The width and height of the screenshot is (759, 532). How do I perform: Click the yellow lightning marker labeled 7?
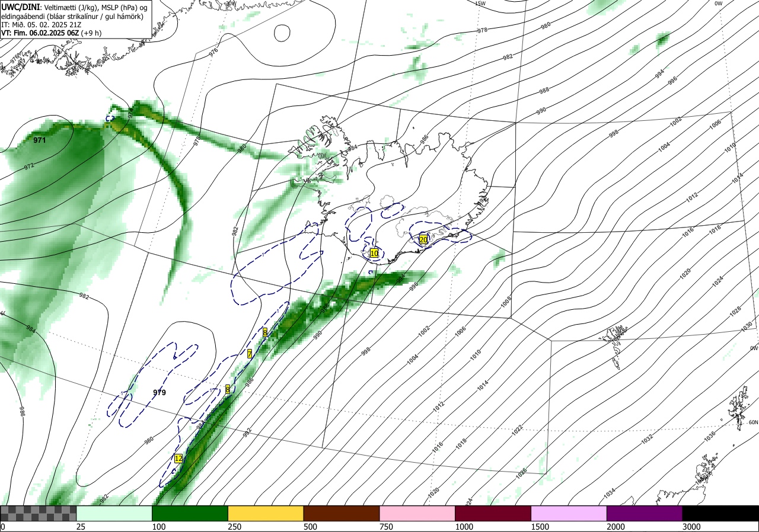(250, 354)
